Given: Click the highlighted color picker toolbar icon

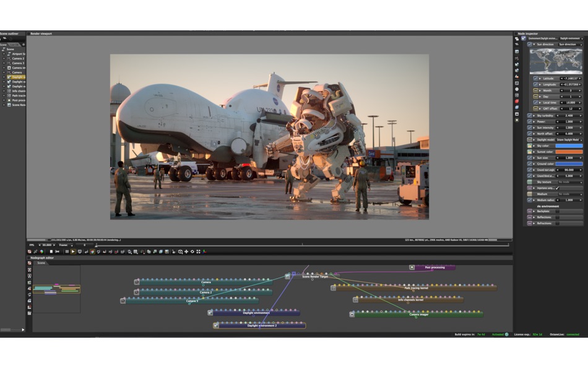Looking at the screenshot, I should [92, 252].
